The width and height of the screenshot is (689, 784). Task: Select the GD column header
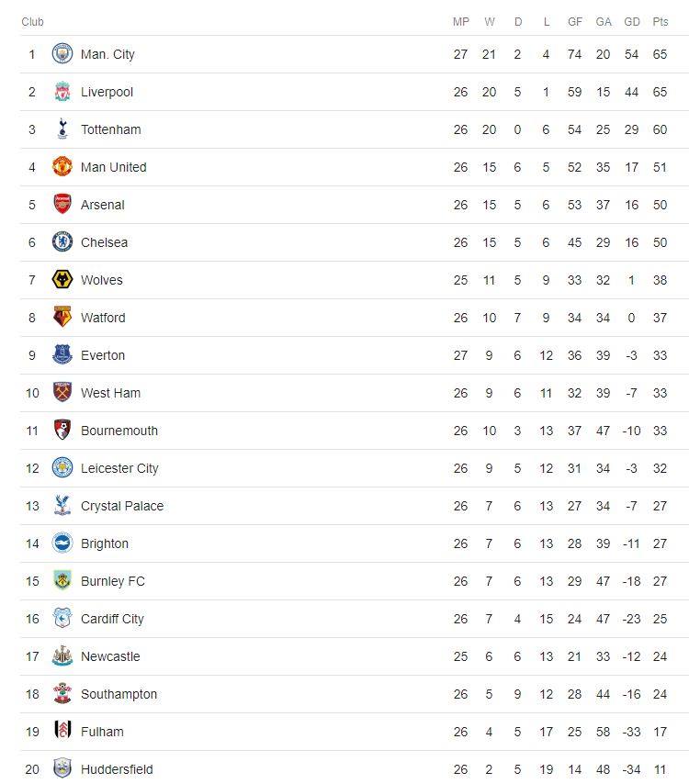pos(631,21)
